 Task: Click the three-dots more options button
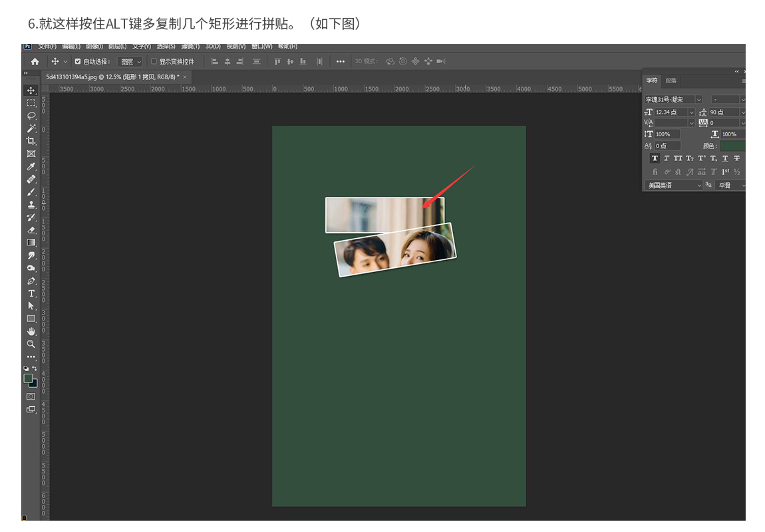click(x=341, y=61)
